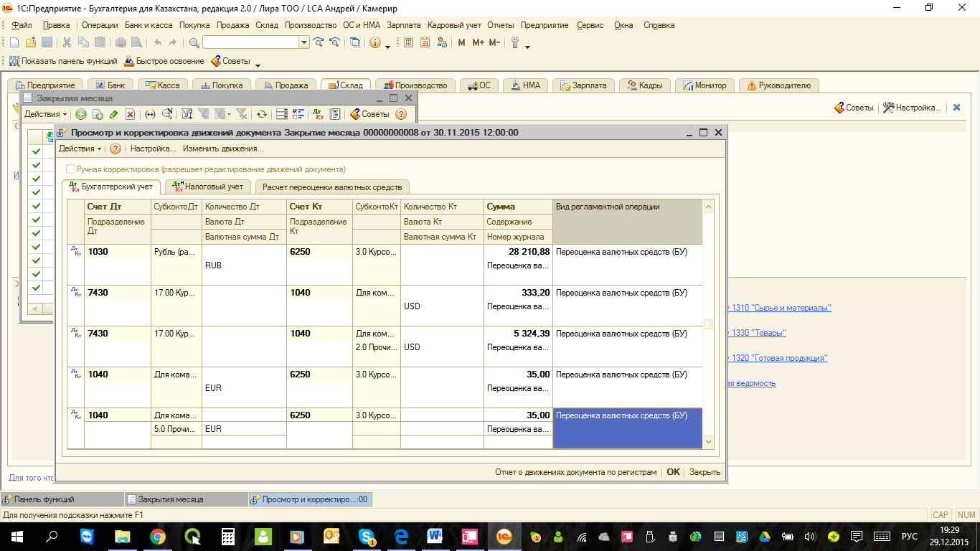The width and height of the screenshot is (980, 551).
Task: Click the yellow Info help icon
Action: point(375,42)
